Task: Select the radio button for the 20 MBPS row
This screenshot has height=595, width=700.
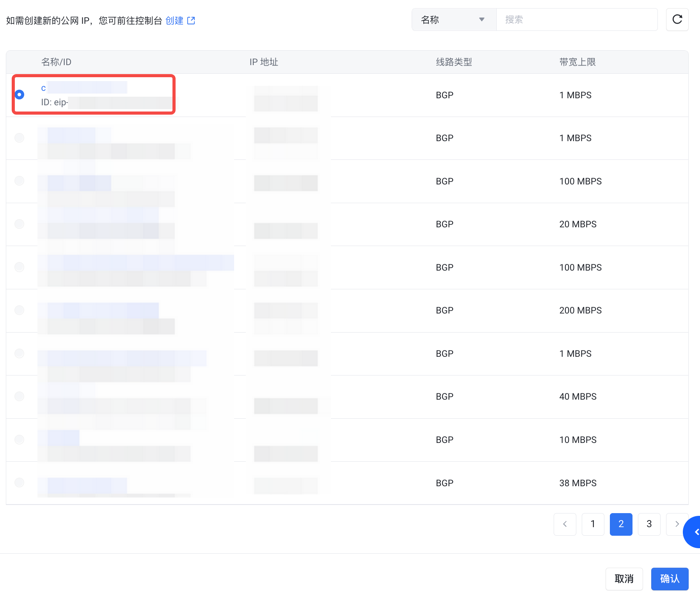Action: (x=20, y=224)
